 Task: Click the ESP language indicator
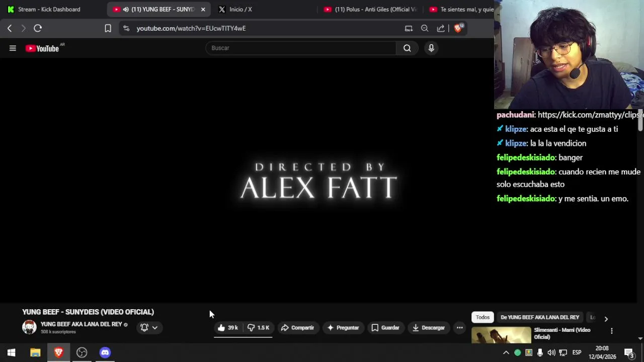click(x=577, y=352)
